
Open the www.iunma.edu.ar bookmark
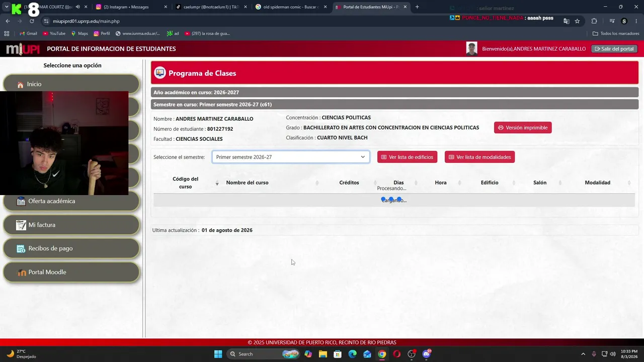pos(137,34)
